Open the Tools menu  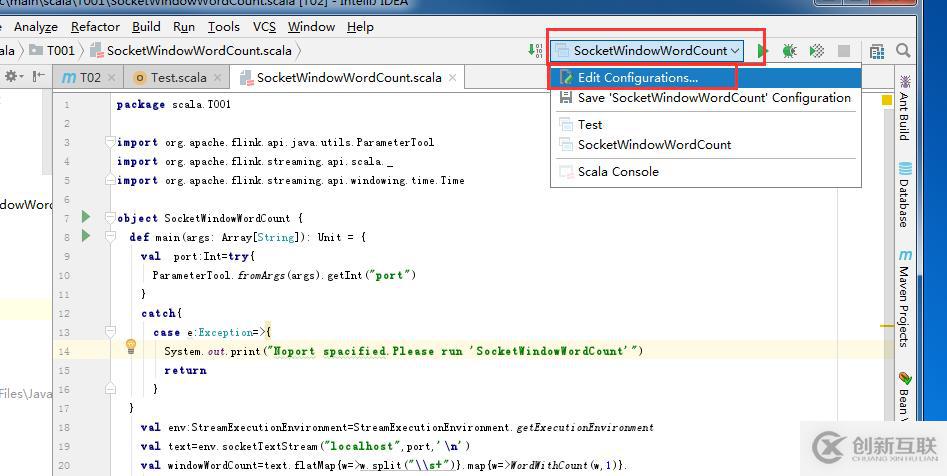(223, 27)
